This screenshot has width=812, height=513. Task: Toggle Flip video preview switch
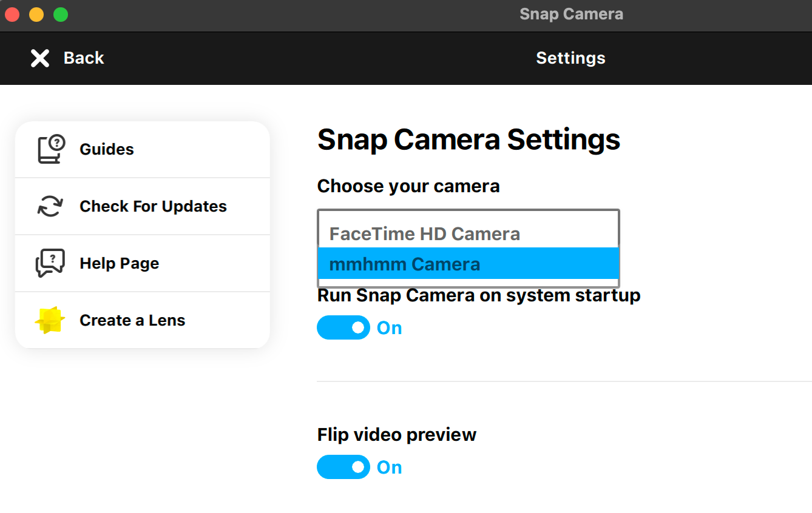pos(343,467)
